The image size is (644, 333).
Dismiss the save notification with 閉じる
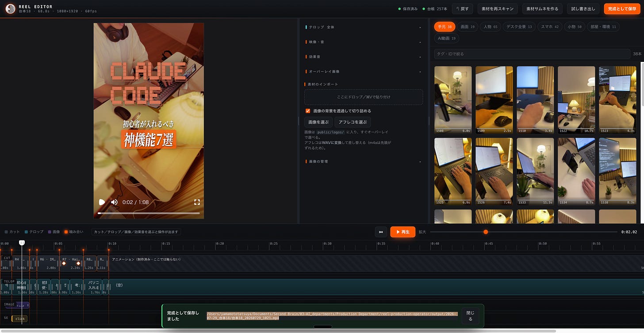[470, 316]
